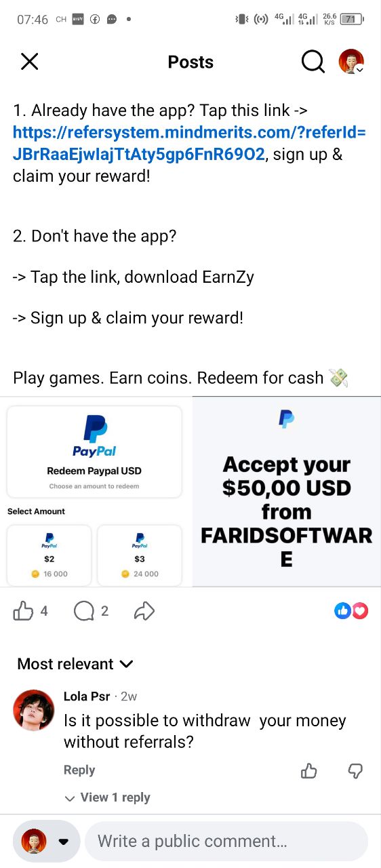Open the refersystem.mindmerits.com referral link

pos(189,144)
